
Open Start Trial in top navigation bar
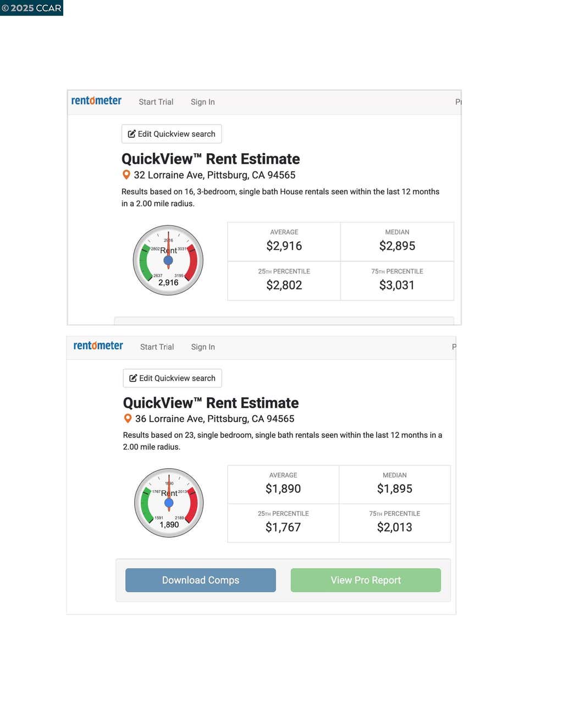(156, 102)
